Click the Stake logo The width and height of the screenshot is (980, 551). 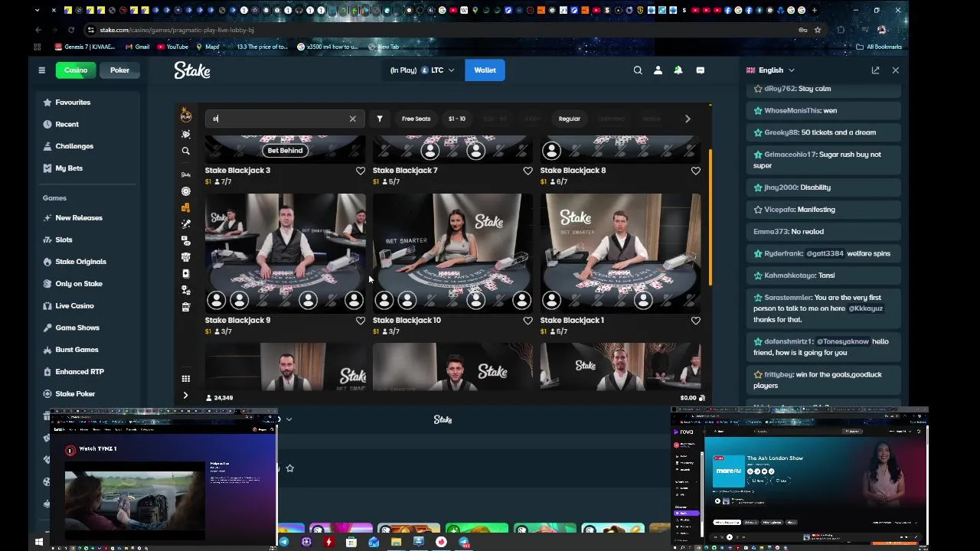click(191, 70)
